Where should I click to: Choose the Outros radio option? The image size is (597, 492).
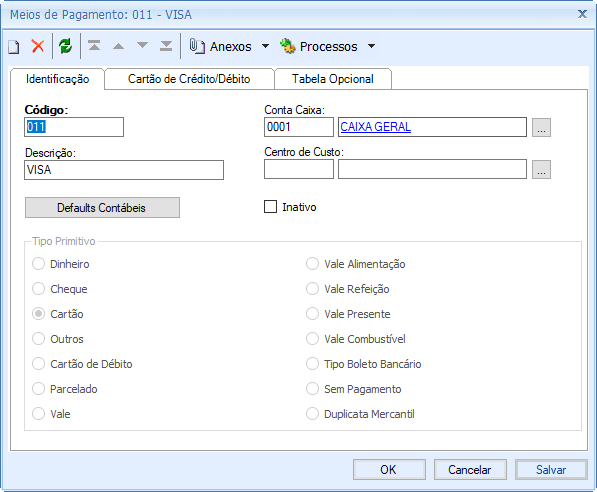[38, 339]
